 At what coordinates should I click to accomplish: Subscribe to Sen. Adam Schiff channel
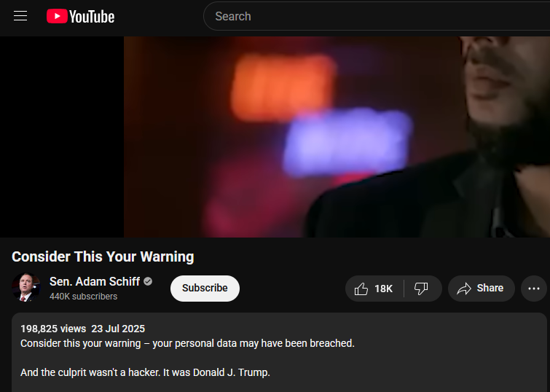tap(205, 288)
